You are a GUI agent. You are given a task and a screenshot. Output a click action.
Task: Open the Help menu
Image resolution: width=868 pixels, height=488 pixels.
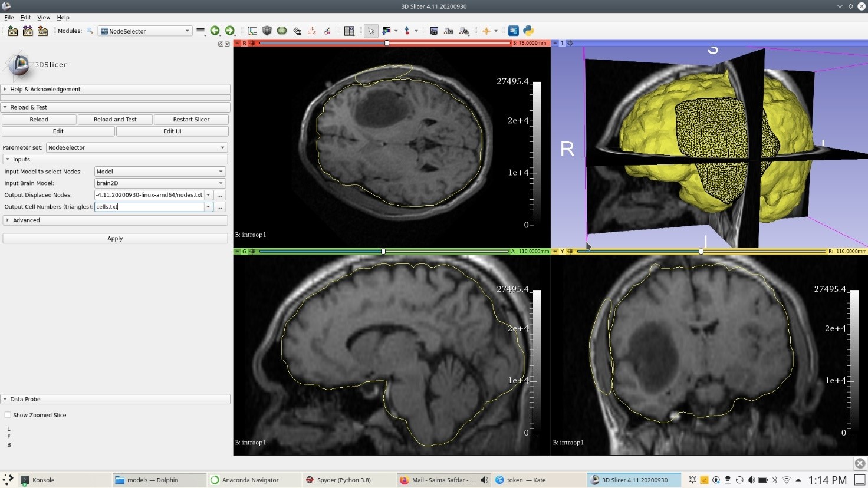tap(63, 17)
